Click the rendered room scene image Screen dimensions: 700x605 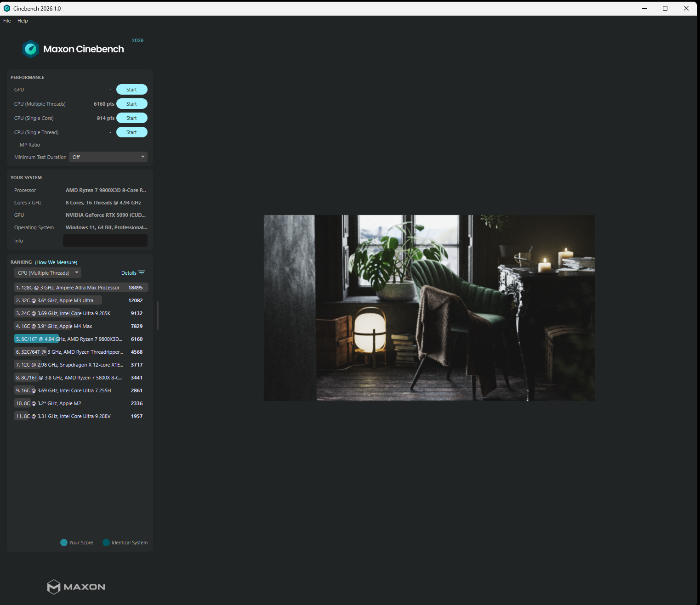[429, 308]
